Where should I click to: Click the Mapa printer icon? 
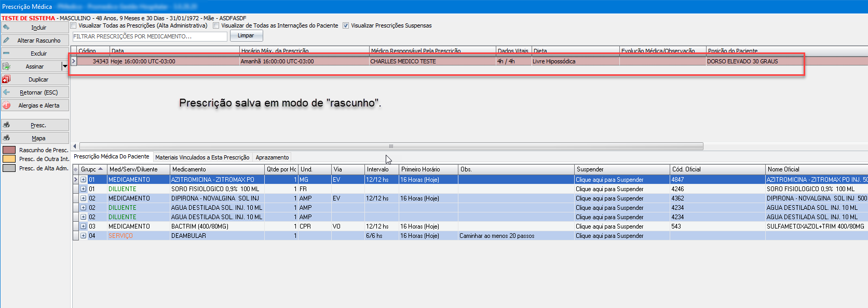click(6, 138)
